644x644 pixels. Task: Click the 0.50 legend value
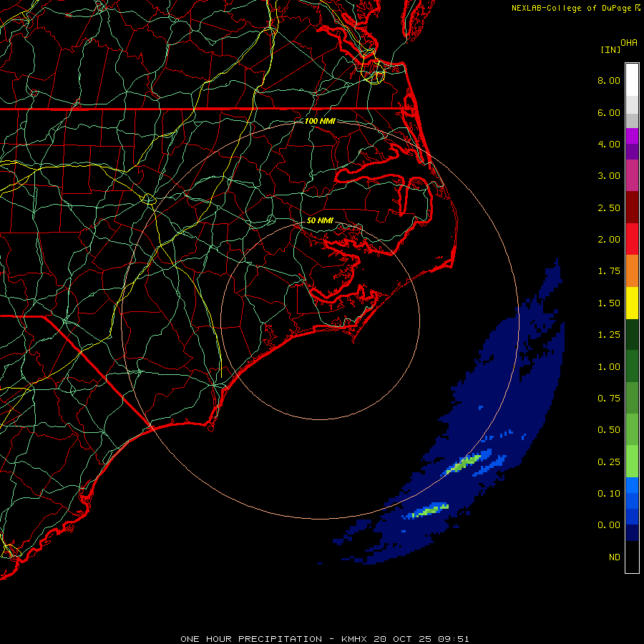pyautogui.click(x=609, y=430)
